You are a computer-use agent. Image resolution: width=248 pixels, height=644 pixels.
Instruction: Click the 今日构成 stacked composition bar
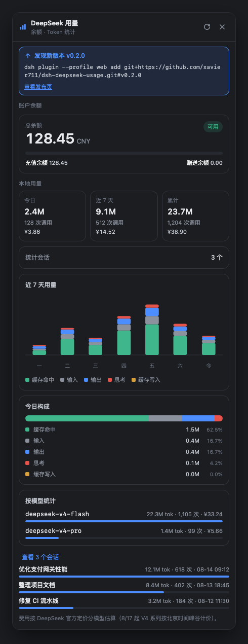[124, 418]
